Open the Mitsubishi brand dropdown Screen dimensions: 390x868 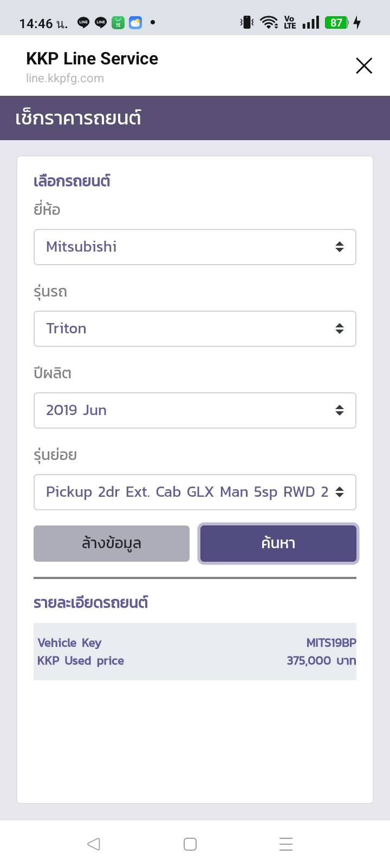(194, 247)
